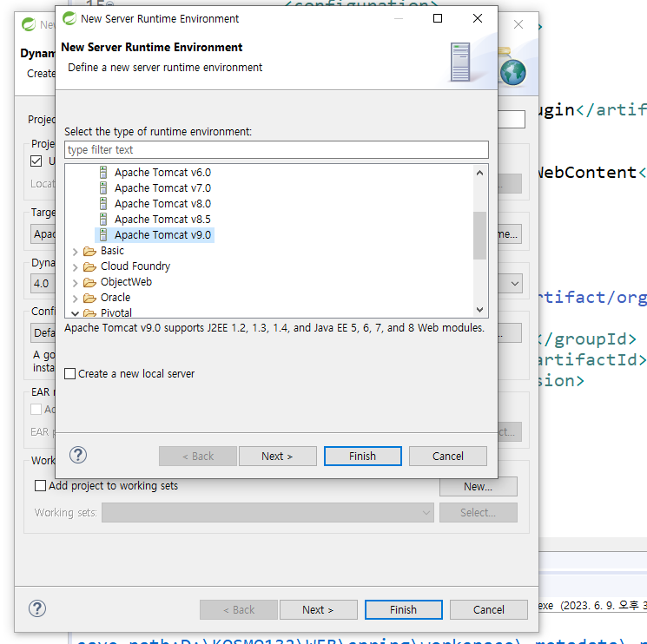Viewport: 647px width, 644px height.
Task: Check Add project to working sets
Action: (40, 485)
